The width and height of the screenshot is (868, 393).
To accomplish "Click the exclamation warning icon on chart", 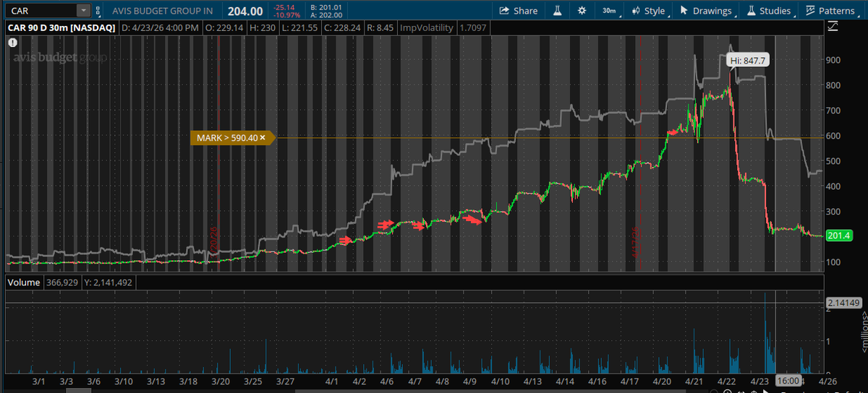I will click(12, 43).
